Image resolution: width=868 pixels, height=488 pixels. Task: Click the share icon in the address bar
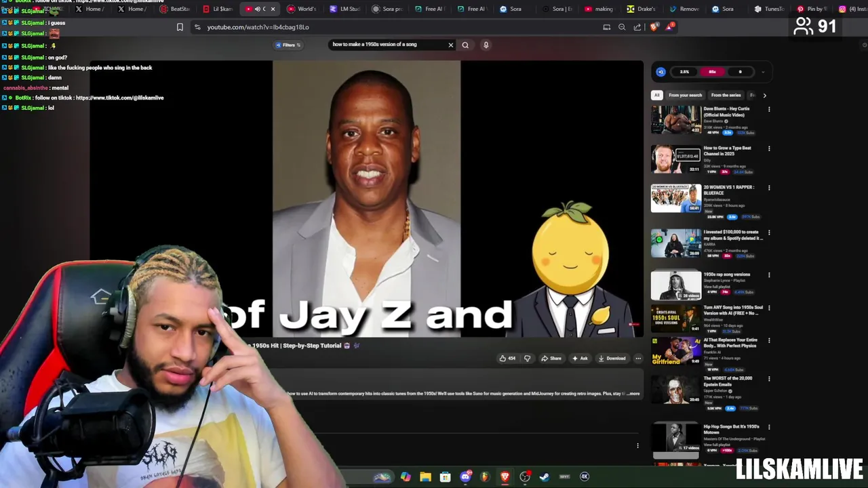pos(637,27)
